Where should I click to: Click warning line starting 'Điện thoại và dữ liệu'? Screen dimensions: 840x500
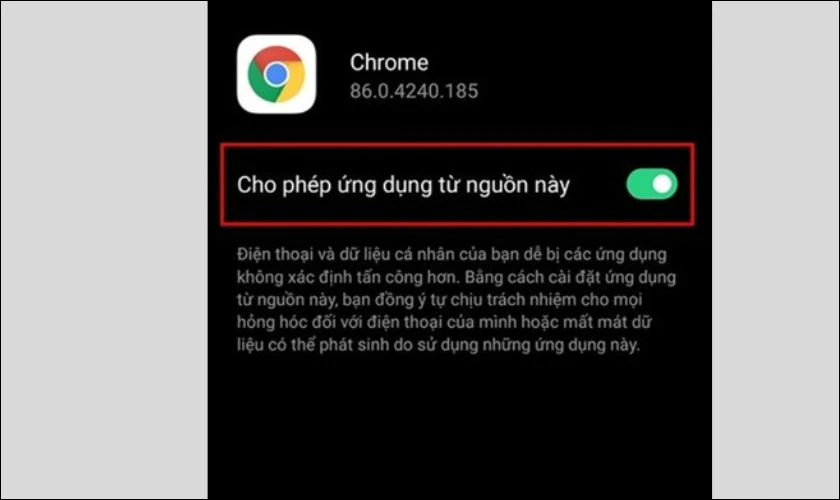point(452,254)
